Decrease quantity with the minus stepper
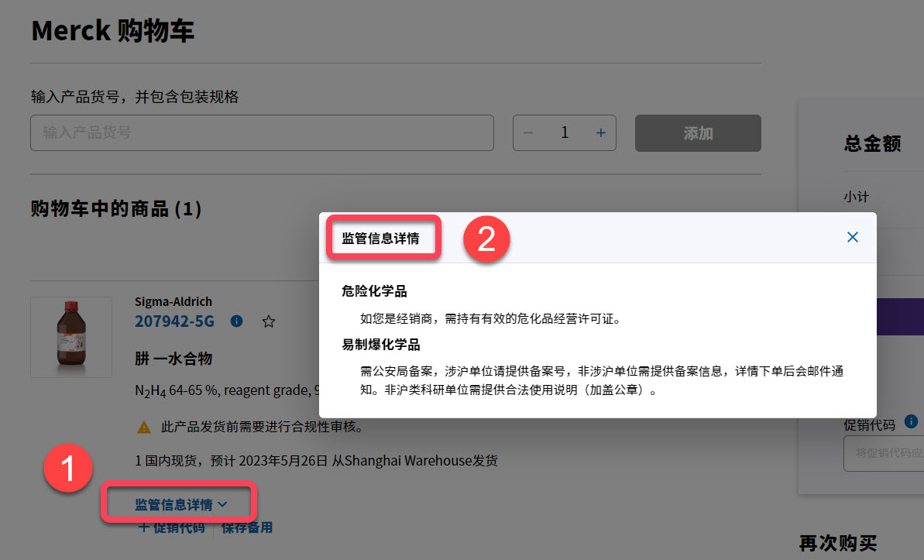This screenshot has width=924, height=560. coord(528,132)
